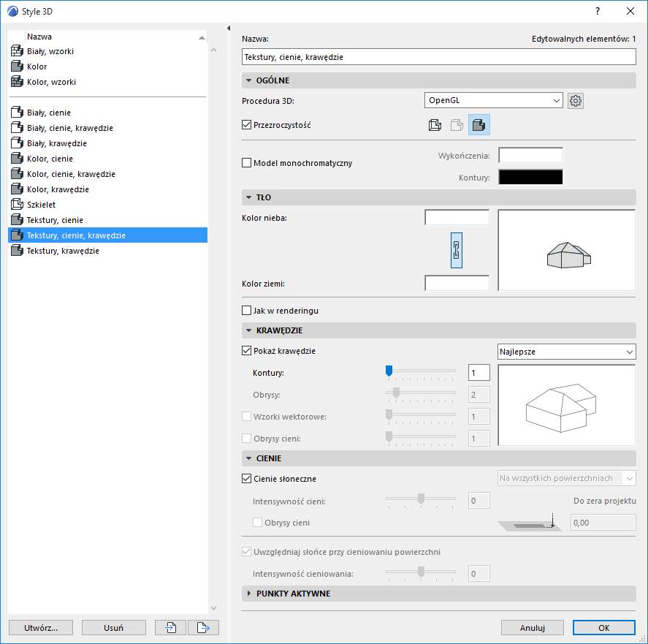Click the edges preview thumbnail

(x=567, y=406)
